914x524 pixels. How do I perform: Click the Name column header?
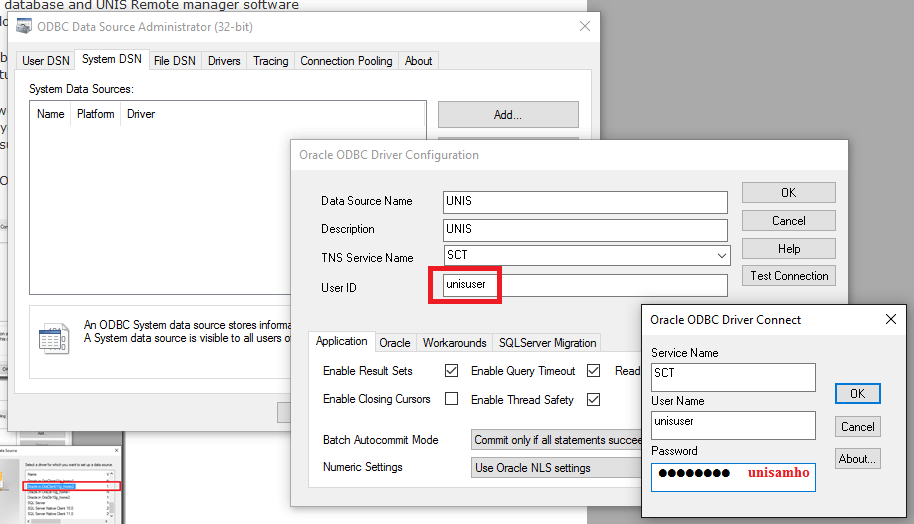(x=51, y=114)
